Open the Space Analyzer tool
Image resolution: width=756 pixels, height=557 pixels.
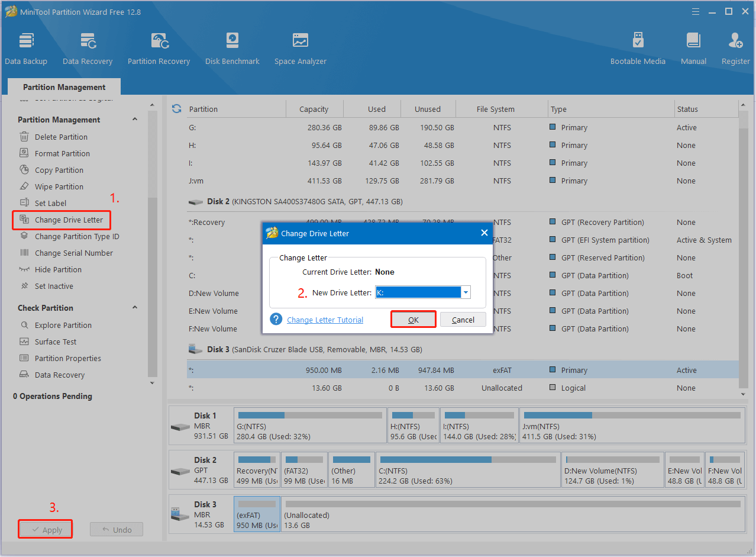tap(301, 49)
